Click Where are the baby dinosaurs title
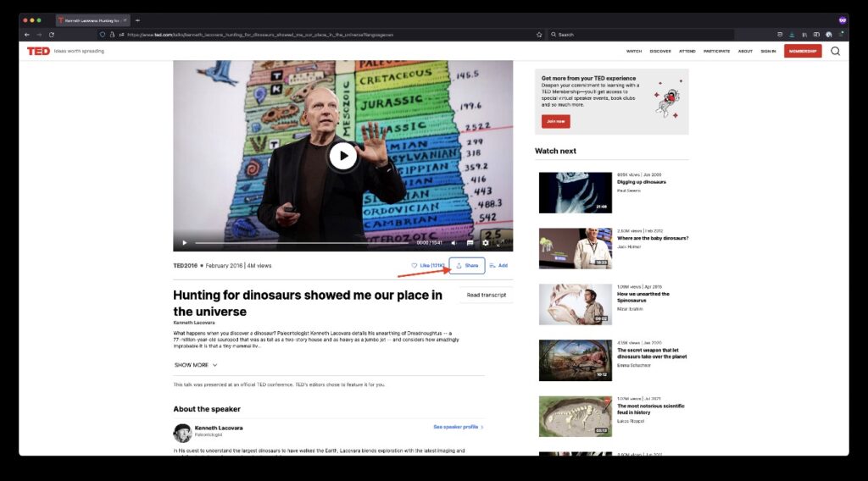868x481 pixels. (653, 238)
